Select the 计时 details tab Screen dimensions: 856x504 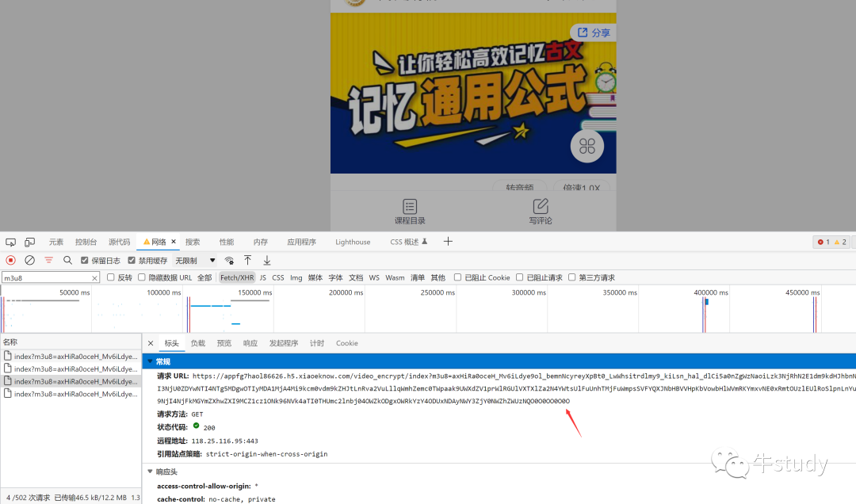316,343
